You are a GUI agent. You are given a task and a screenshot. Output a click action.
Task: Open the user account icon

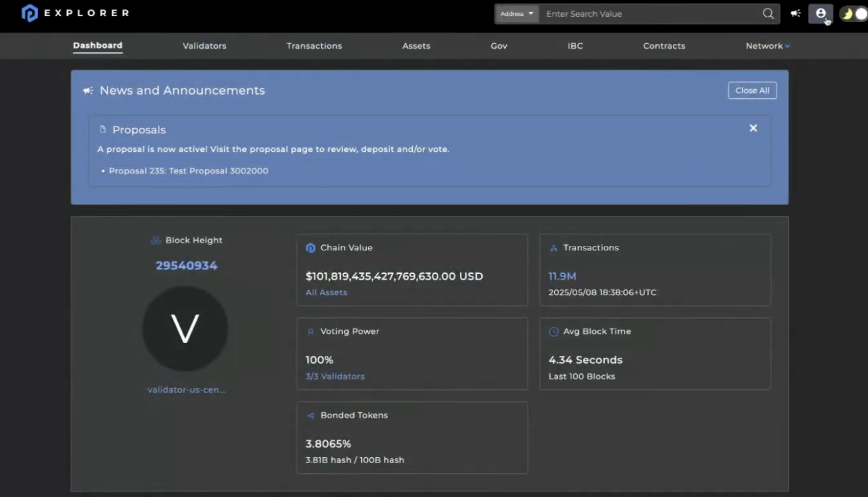[x=820, y=13]
